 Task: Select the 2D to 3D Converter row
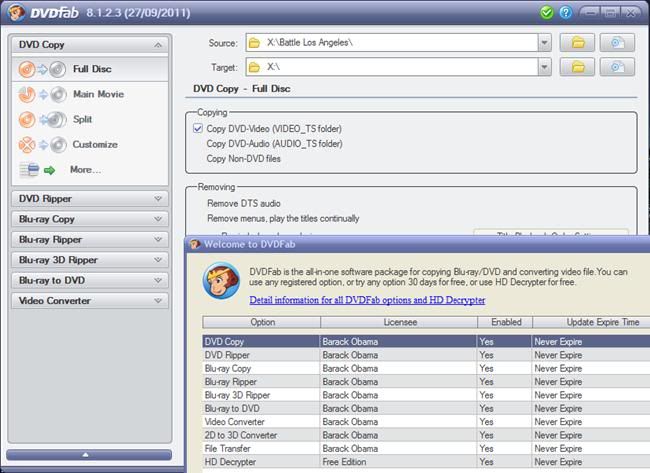[x=426, y=435]
